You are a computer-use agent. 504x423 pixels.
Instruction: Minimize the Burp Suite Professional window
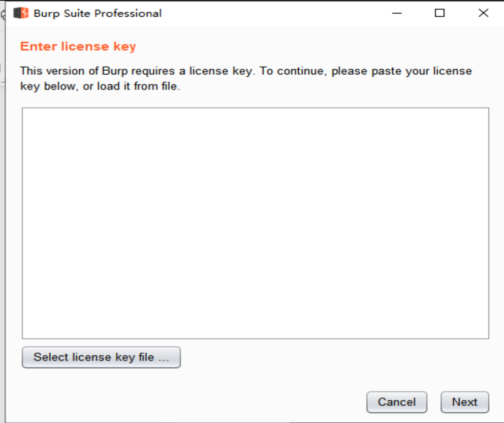397,13
